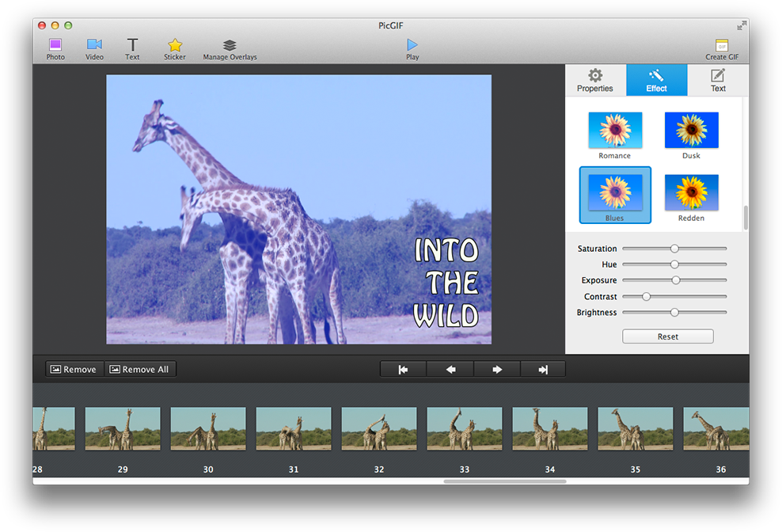Open the Text tab in side panel
This screenshot has width=782, height=532.
pos(718,80)
